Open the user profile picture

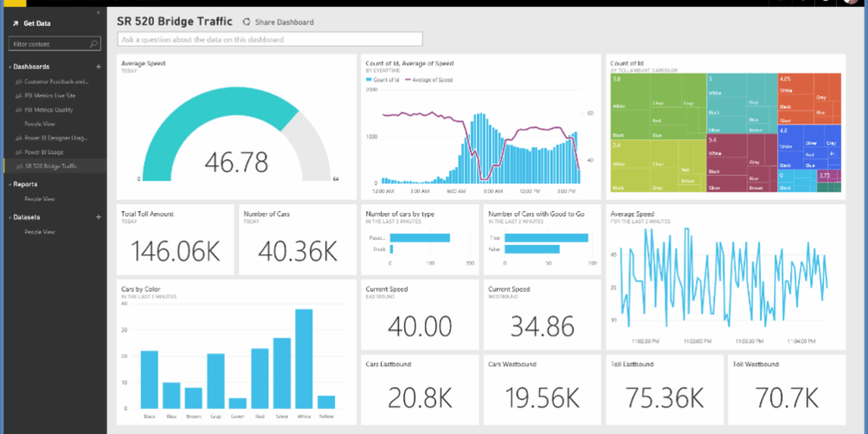[x=851, y=2]
